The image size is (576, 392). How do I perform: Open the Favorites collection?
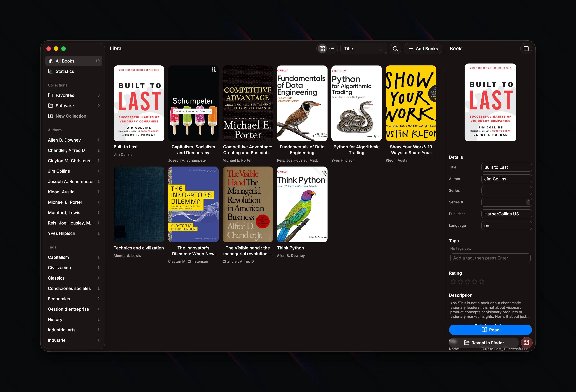(x=74, y=95)
